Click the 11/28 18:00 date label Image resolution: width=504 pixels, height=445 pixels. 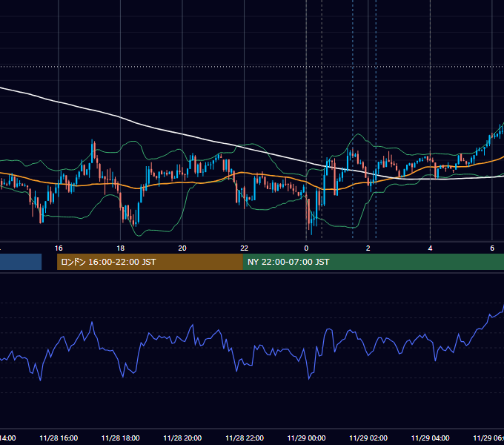pos(121,438)
